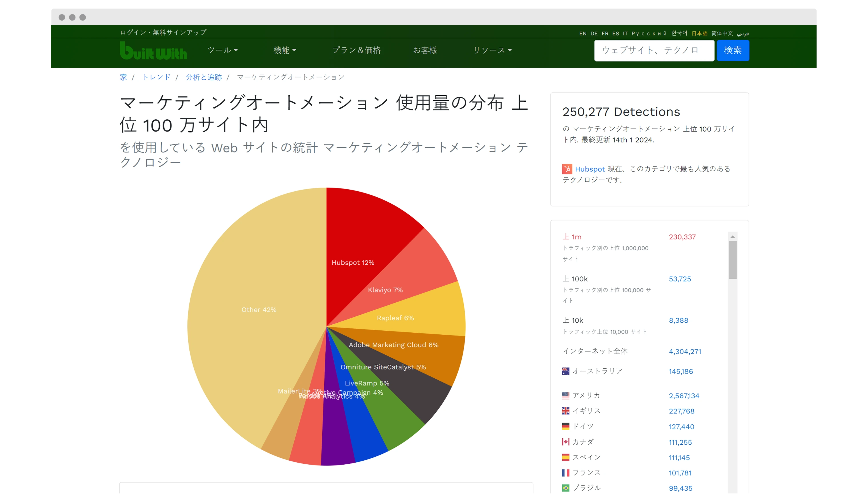Expand the 機能 dropdown menu
This screenshot has height=502, width=868.
pos(285,50)
